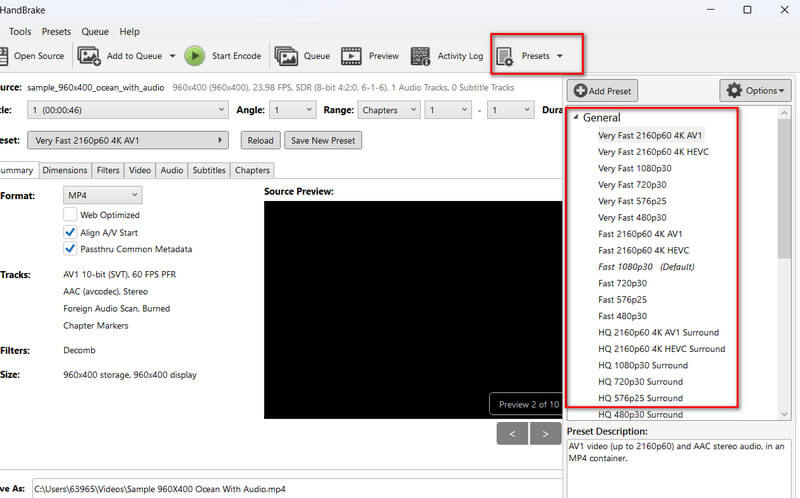Open the Angle dropdown
Viewport: 800px width, 498px height.
[x=292, y=110]
